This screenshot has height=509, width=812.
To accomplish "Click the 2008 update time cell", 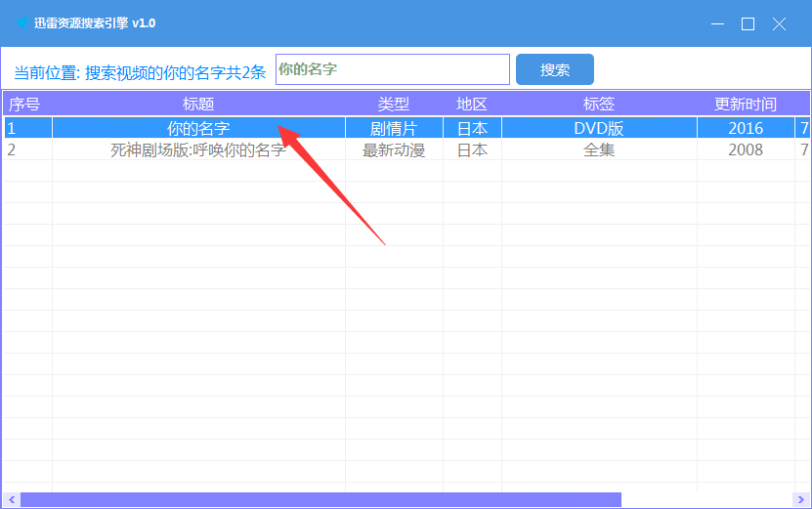I will [x=746, y=149].
